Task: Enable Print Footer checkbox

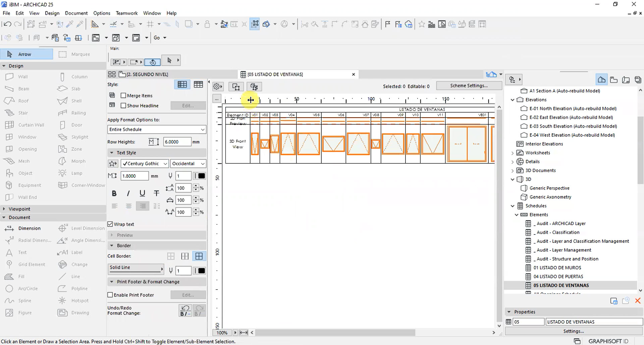Action: (110, 295)
